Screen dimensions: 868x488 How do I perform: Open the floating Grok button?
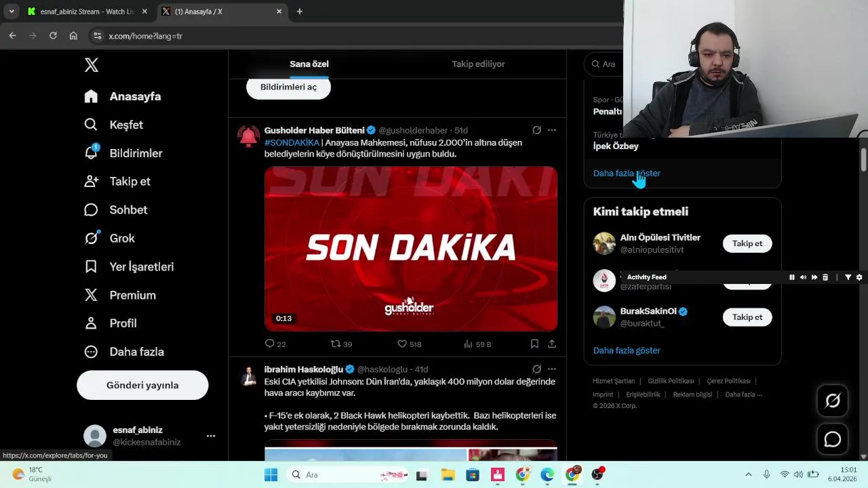pyautogui.click(x=833, y=401)
